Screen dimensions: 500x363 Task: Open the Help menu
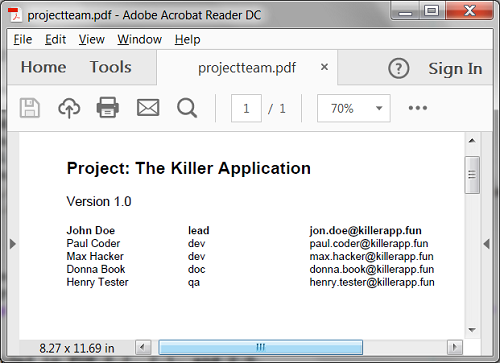click(187, 39)
